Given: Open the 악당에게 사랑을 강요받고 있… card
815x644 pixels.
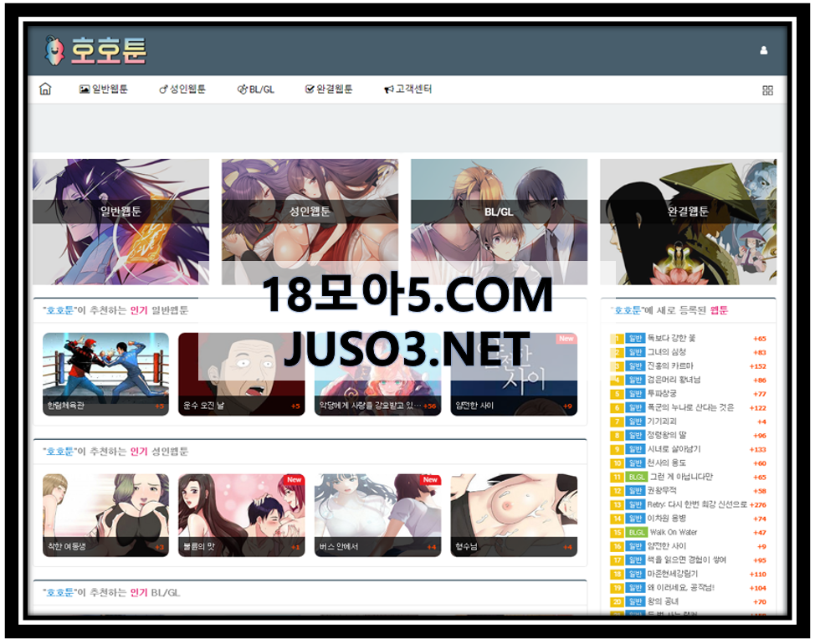Looking at the screenshot, I should (377, 374).
